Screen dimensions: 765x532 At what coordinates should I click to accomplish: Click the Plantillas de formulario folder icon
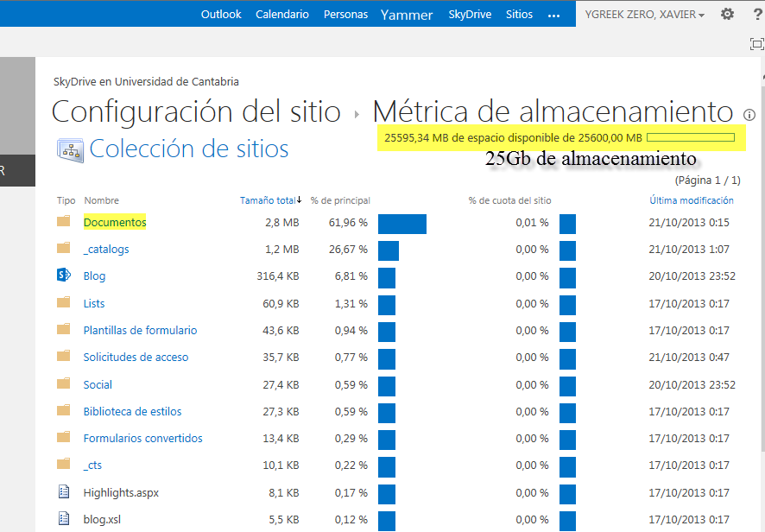tap(63, 329)
